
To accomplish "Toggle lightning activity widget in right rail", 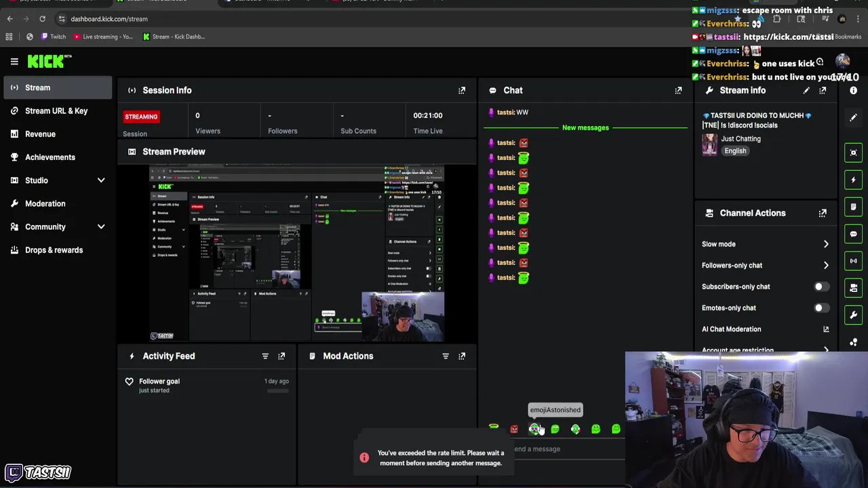I will [x=854, y=180].
